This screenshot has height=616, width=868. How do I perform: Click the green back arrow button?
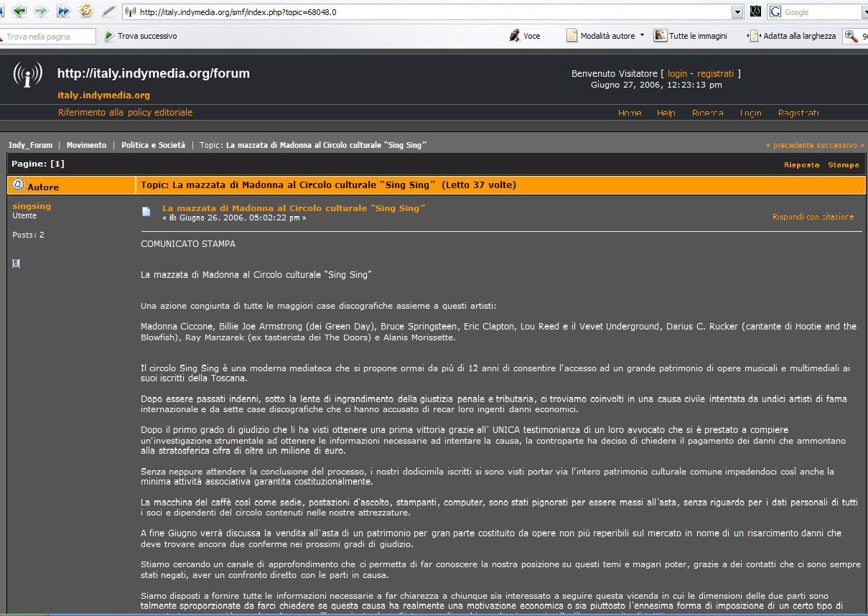pyautogui.click(x=19, y=11)
